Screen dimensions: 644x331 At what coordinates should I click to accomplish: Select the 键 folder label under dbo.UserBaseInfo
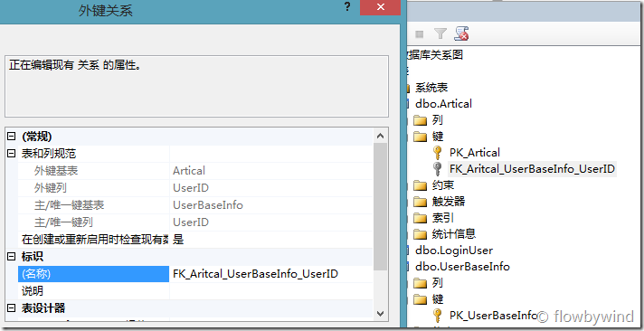coord(438,299)
